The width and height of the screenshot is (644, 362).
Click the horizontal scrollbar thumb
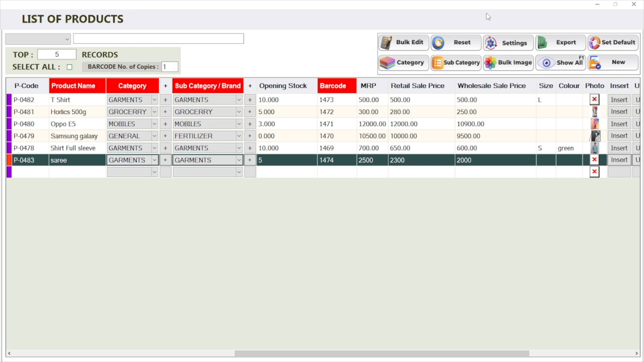pyautogui.click(x=382, y=353)
